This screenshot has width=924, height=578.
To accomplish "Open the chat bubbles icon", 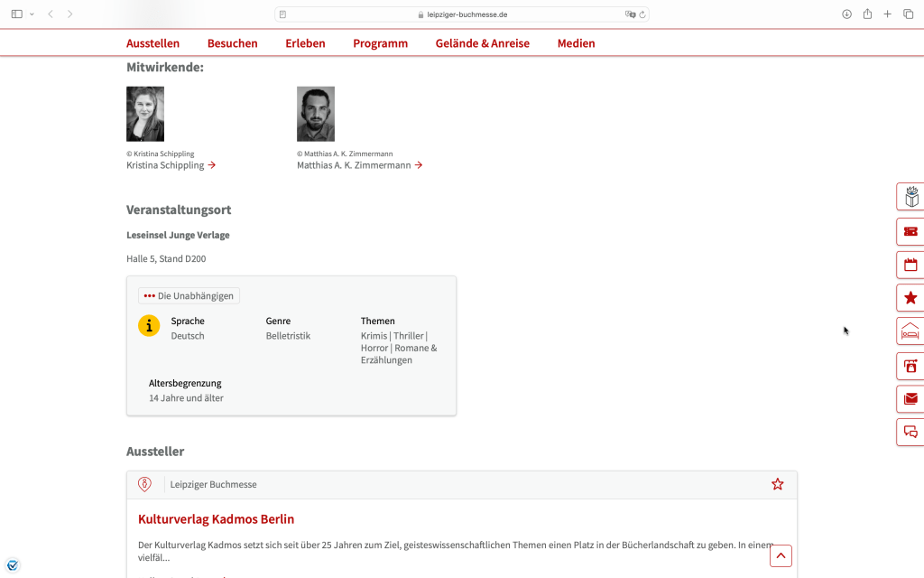I will pos(910,432).
